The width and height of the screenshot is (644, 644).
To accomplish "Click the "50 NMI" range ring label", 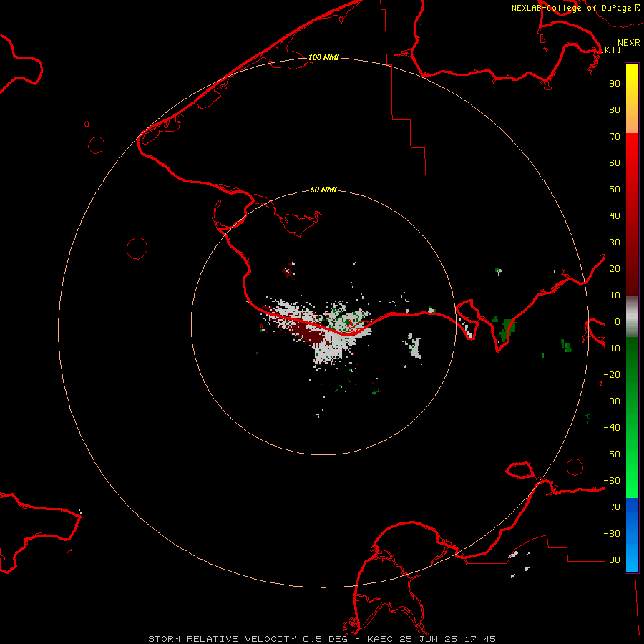I will [323, 190].
